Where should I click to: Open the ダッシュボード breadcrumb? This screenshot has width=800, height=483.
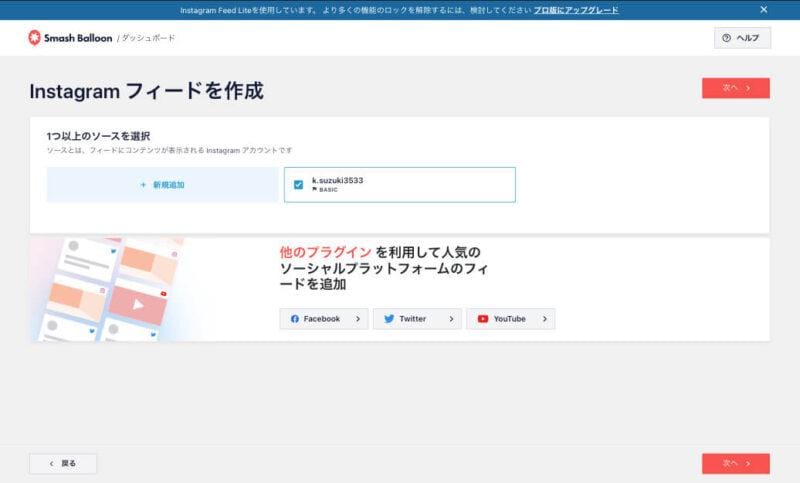[x=149, y=38]
